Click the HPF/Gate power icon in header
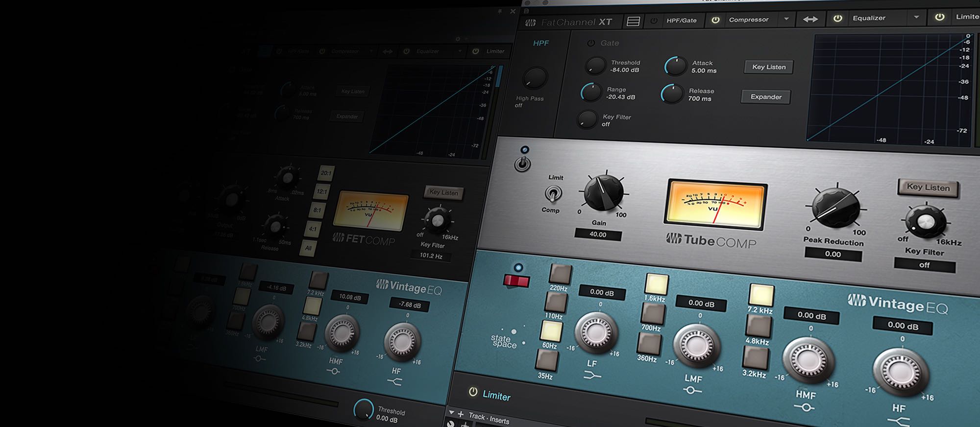Image resolution: width=980 pixels, height=427 pixels. click(654, 21)
